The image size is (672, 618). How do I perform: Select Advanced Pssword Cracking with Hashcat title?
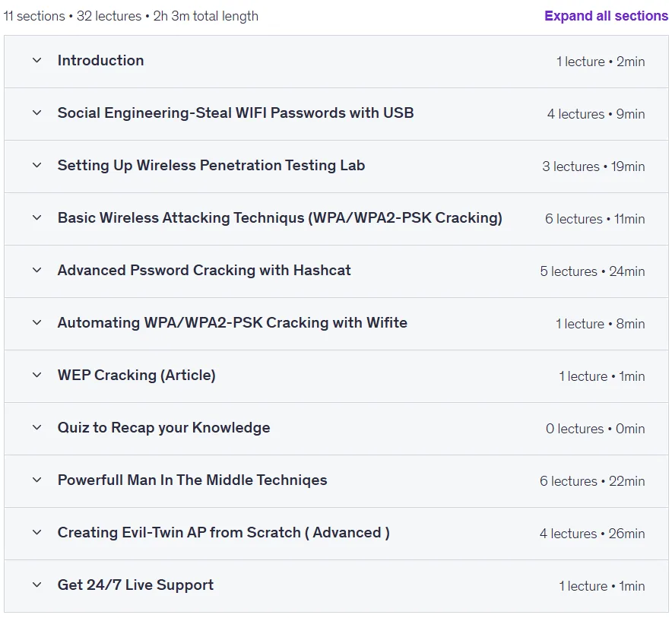click(204, 270)
